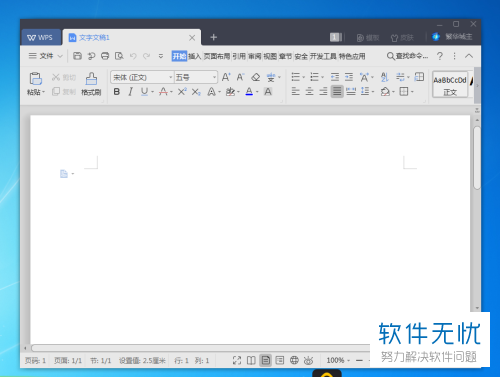Click the 查找命令 search box
Viewport: 500px width, 377px height.
tap(407, 56)
